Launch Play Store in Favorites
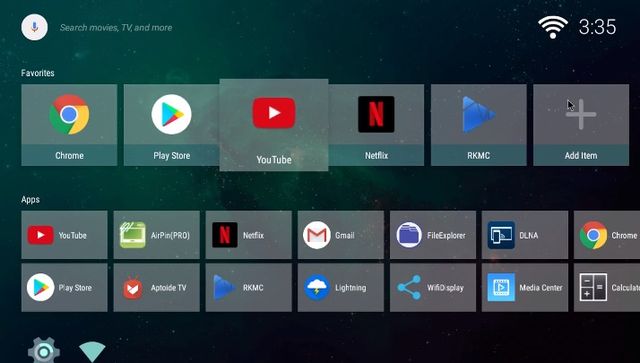The height and width of the screenshot is (363, 640). (171, 125)
